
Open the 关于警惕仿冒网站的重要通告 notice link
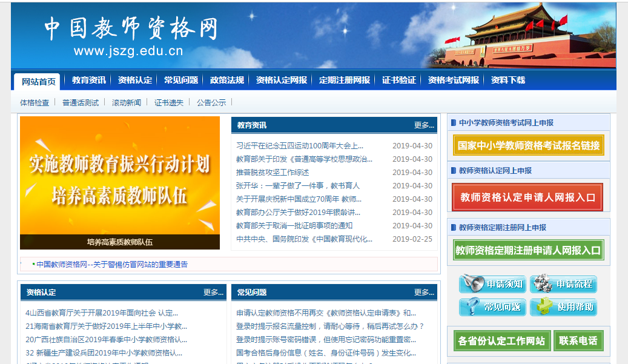(x=112, y=264)
